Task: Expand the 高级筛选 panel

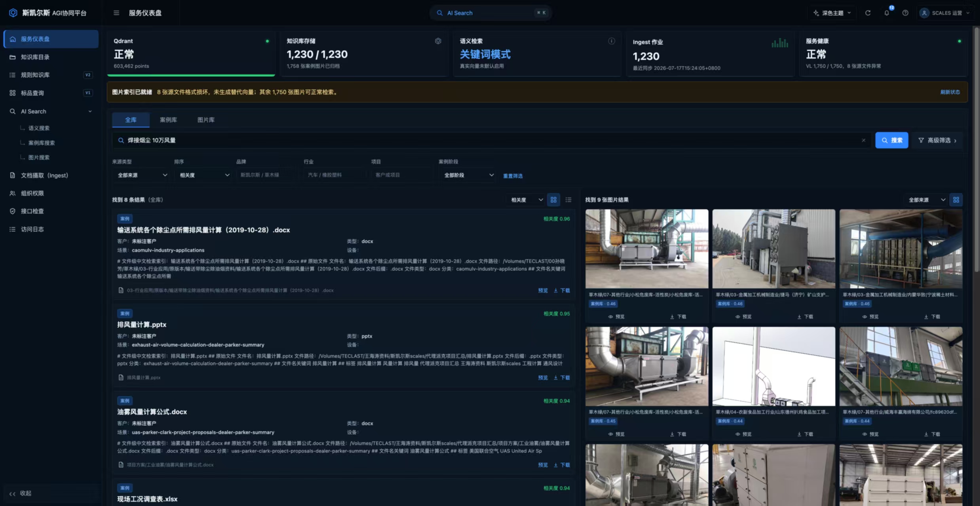Action: pos(937,140)
